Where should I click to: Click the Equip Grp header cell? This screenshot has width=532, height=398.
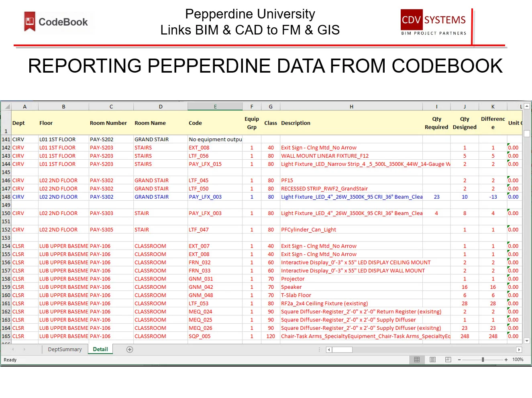click(252, 123)
